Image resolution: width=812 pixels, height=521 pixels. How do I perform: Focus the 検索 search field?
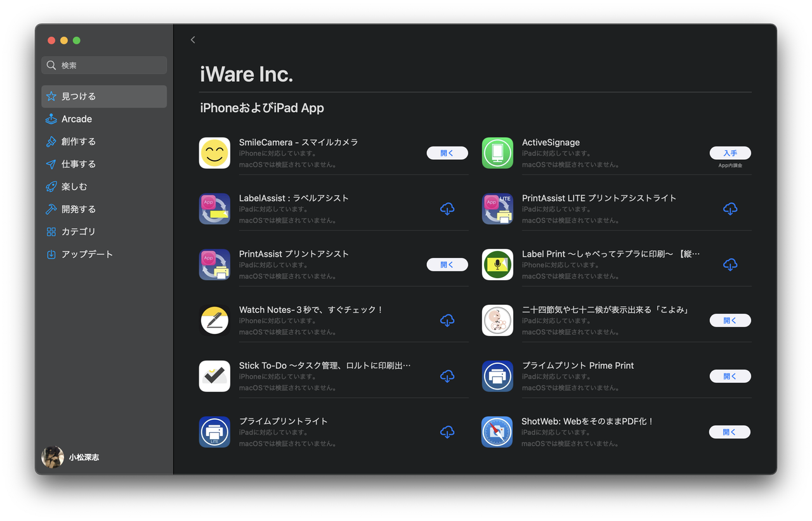(104, 65)
